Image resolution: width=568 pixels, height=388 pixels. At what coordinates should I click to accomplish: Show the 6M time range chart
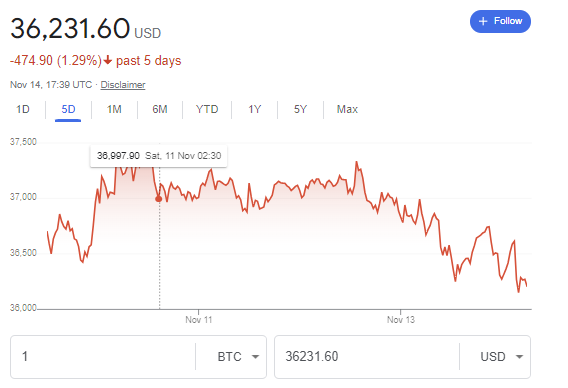pyautogui.click(x=160, y=109)
